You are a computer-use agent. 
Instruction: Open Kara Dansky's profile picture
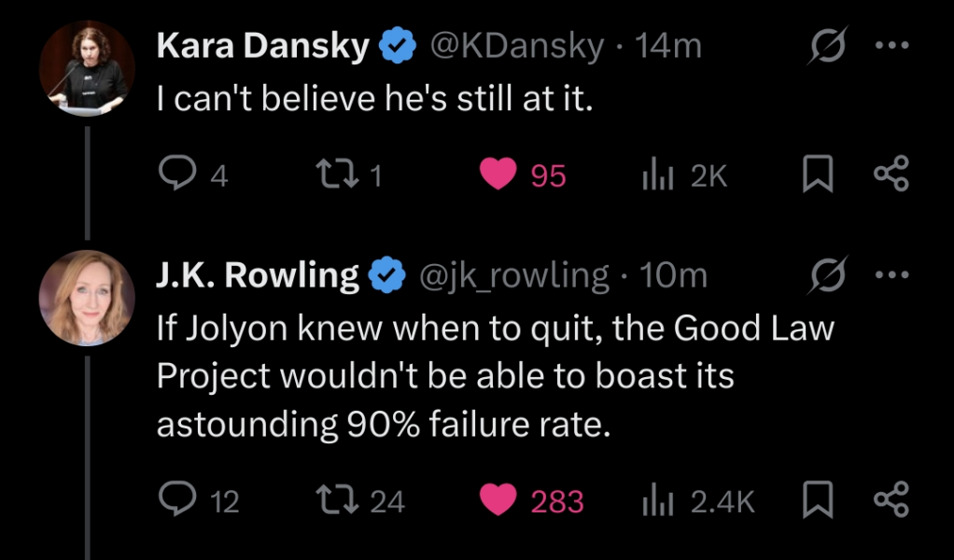pyautogui.click(x=87, y=68)
